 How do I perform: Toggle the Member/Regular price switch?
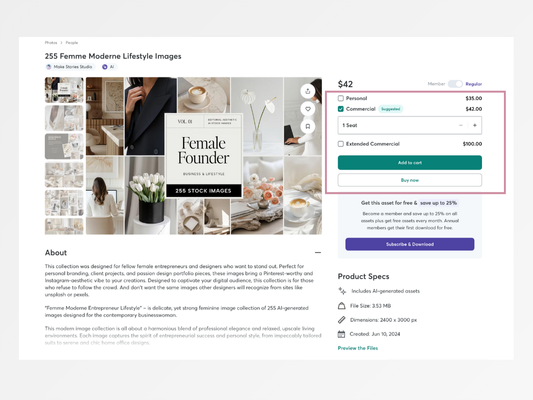tap(455, 84)
